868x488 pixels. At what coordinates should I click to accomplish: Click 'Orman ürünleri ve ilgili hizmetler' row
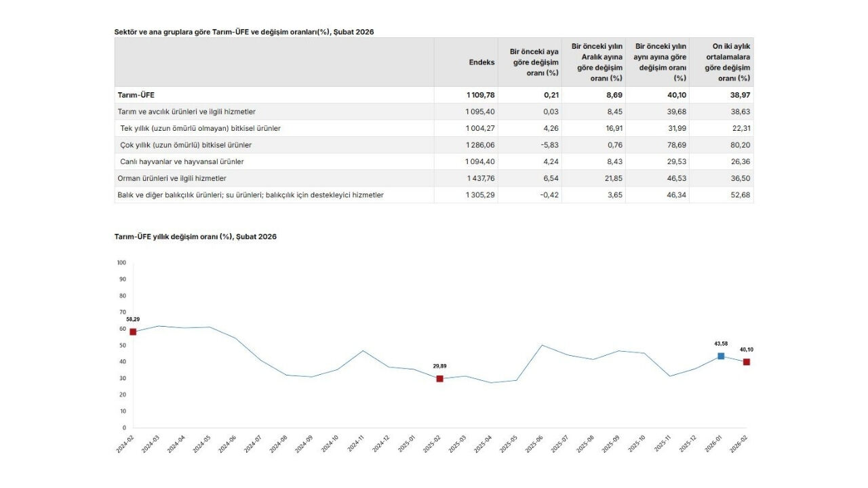172,178
